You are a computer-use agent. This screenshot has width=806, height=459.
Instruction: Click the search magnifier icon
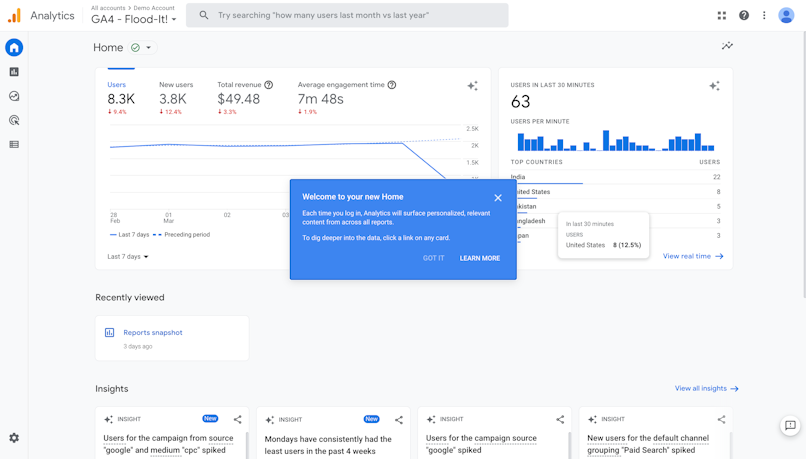tap(204, 15)
